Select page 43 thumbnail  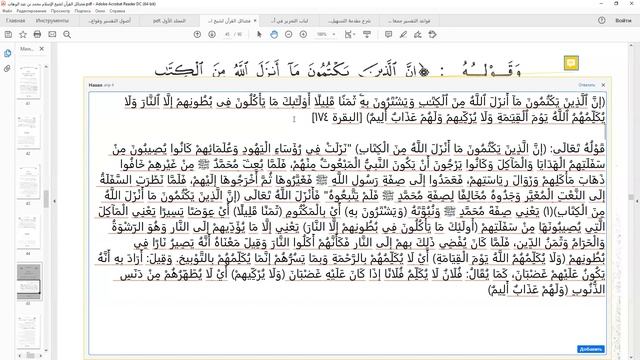point(28,182)
